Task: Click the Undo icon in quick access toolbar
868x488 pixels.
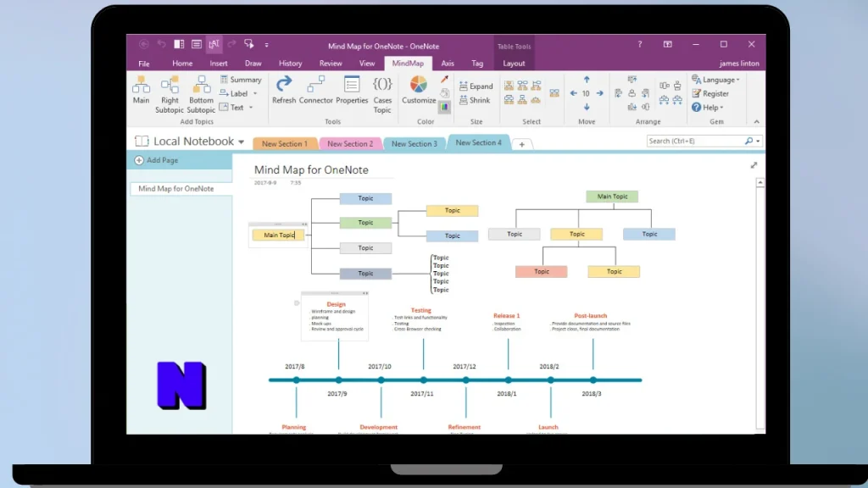Action: coord(162,44)
